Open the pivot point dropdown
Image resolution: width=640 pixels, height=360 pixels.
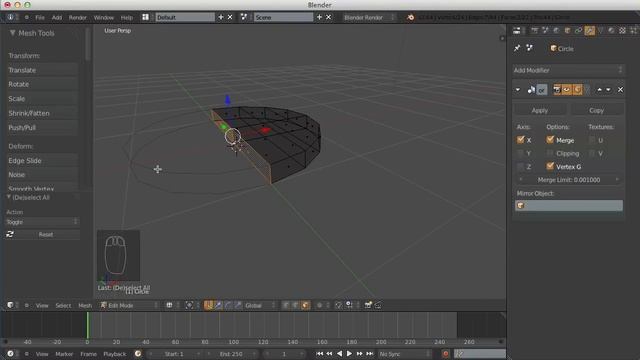tap(192, 305)
